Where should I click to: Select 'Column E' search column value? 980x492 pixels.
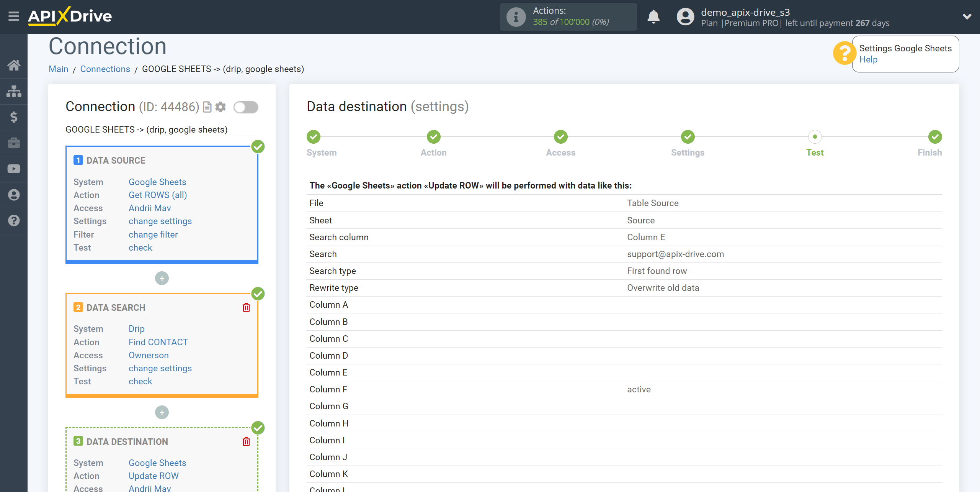coord(646,237)
